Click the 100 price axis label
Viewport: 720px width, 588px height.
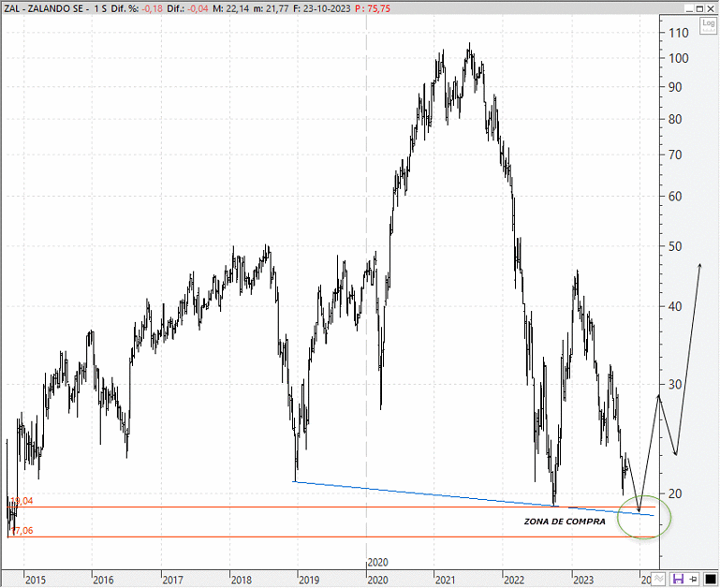679,58
